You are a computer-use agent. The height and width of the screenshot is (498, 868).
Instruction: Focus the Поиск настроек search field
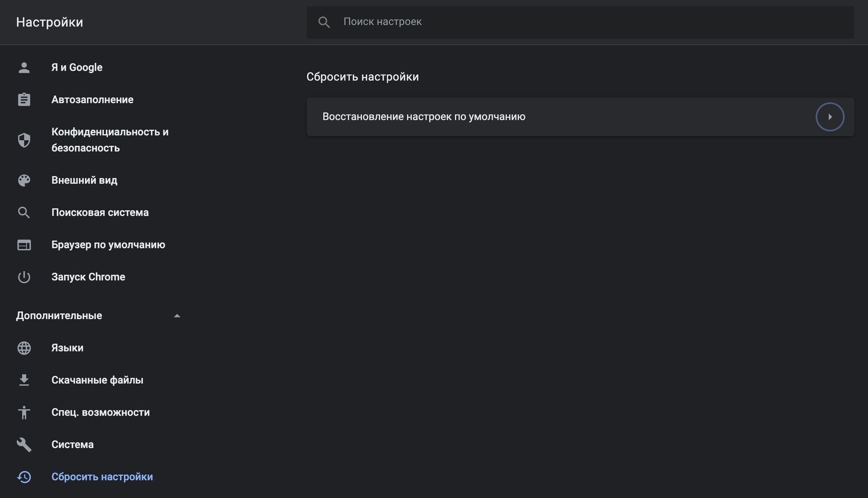tap(580, 22)
